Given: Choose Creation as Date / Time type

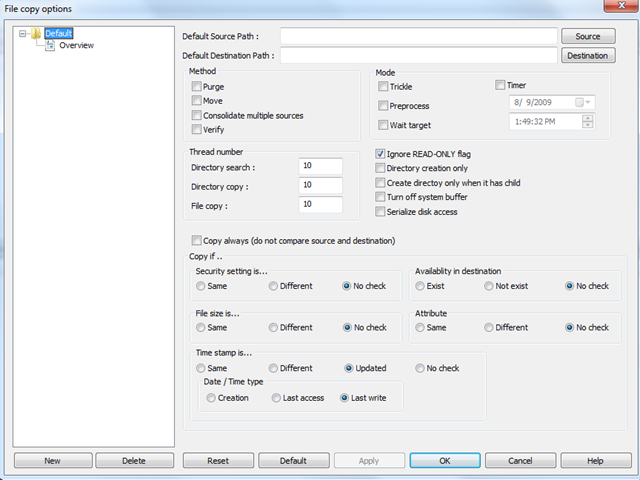Looking at the screenshot, I should [210, 398].
